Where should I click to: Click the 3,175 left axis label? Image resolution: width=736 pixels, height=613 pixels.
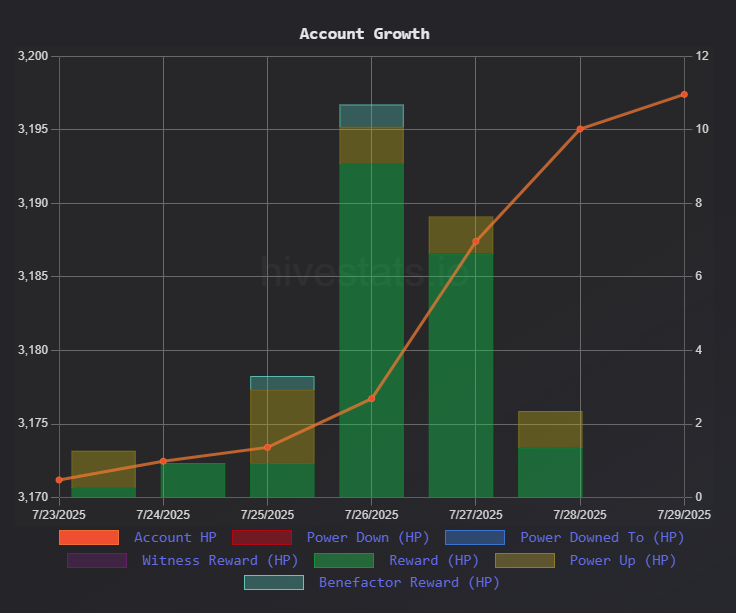tap(33, 423)
